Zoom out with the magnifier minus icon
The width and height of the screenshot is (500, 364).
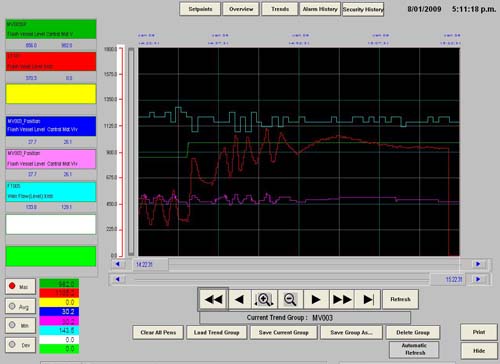290,299
